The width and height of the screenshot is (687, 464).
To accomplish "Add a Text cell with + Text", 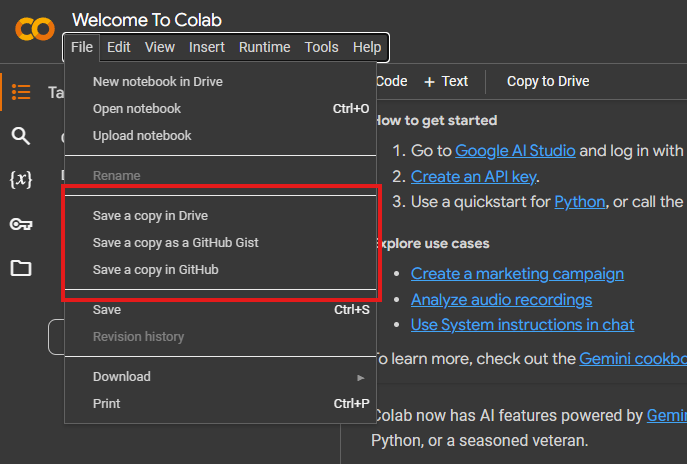I will [x=446, y=81].
